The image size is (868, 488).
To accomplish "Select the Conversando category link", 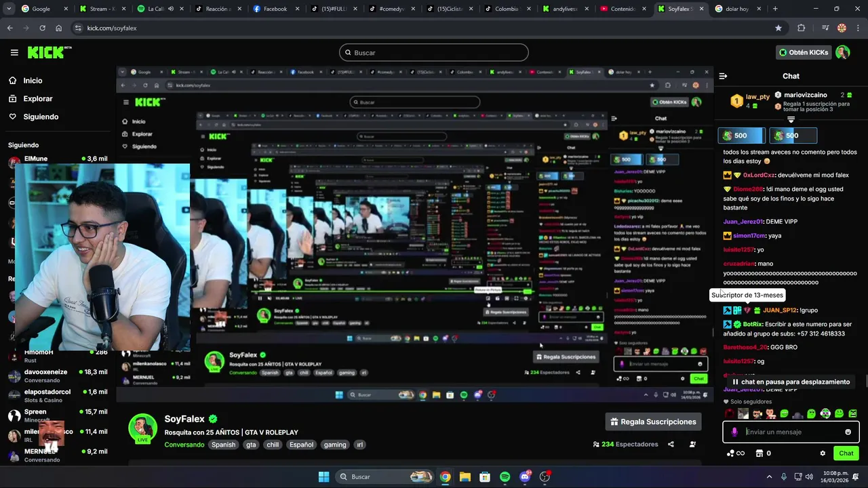I will (x=184, y=445).
